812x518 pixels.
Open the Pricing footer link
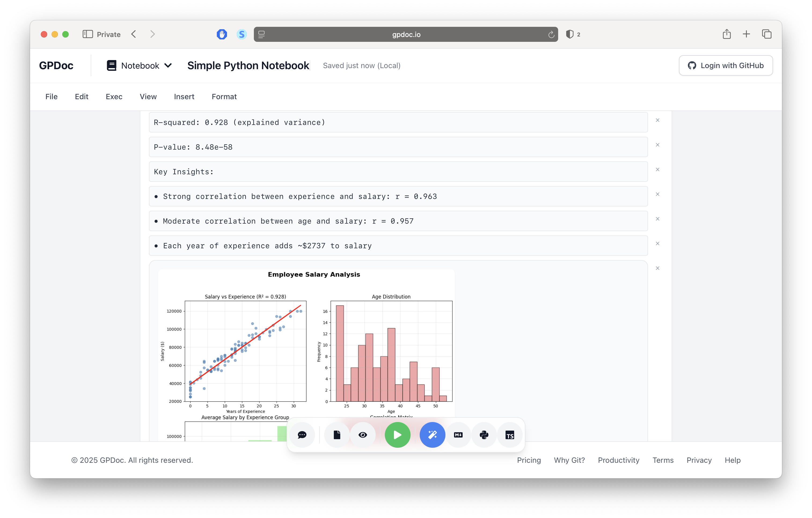click(x=528, y=460)
